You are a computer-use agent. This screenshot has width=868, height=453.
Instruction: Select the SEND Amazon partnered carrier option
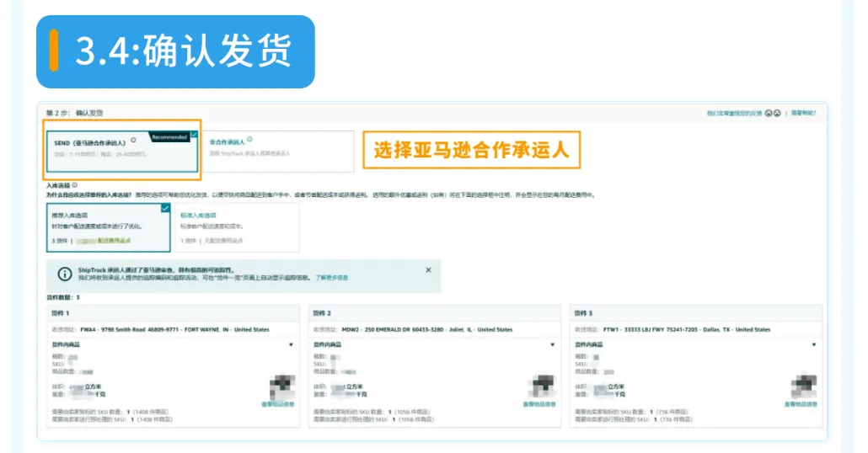click(x=122, y=151)
